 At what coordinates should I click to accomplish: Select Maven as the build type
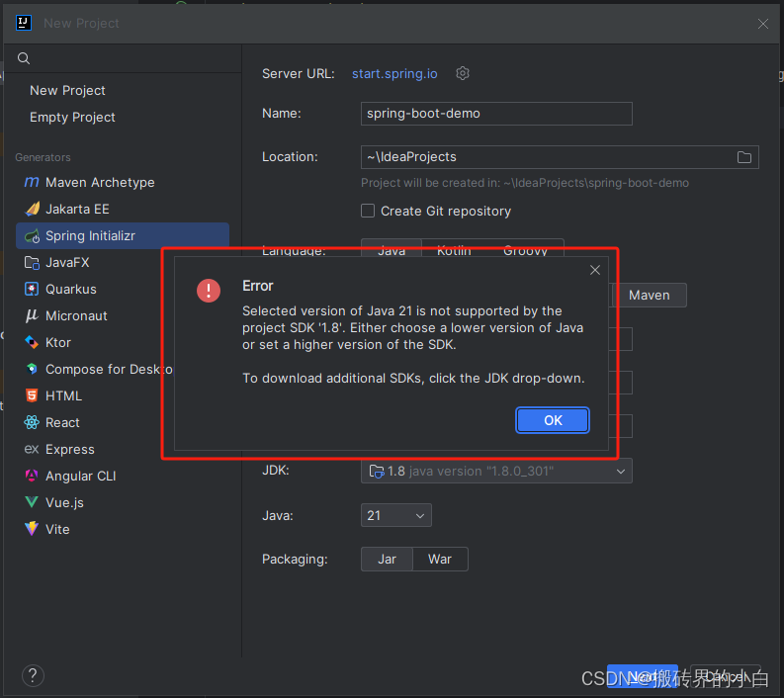tap(649, 295)
